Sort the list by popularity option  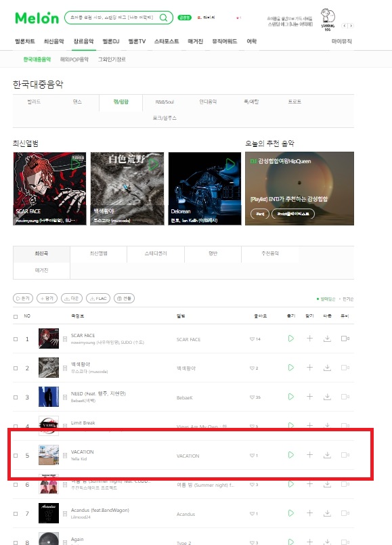coord(347,299)
